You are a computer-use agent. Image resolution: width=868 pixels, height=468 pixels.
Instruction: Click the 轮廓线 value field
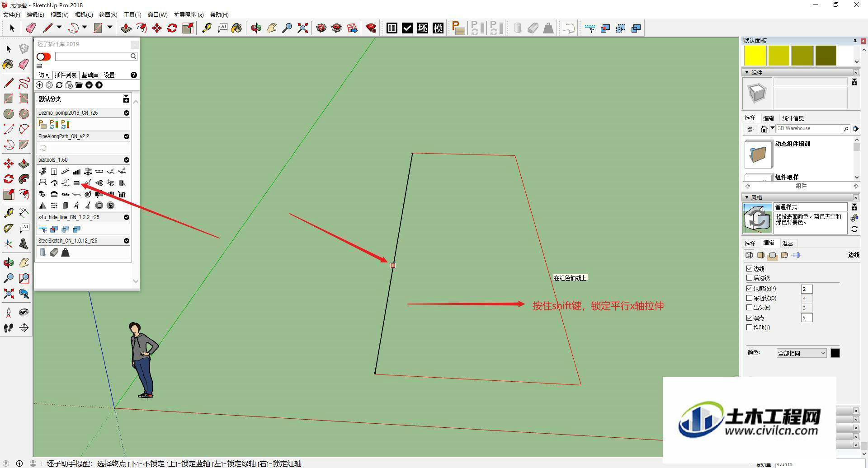coord(807,289)
